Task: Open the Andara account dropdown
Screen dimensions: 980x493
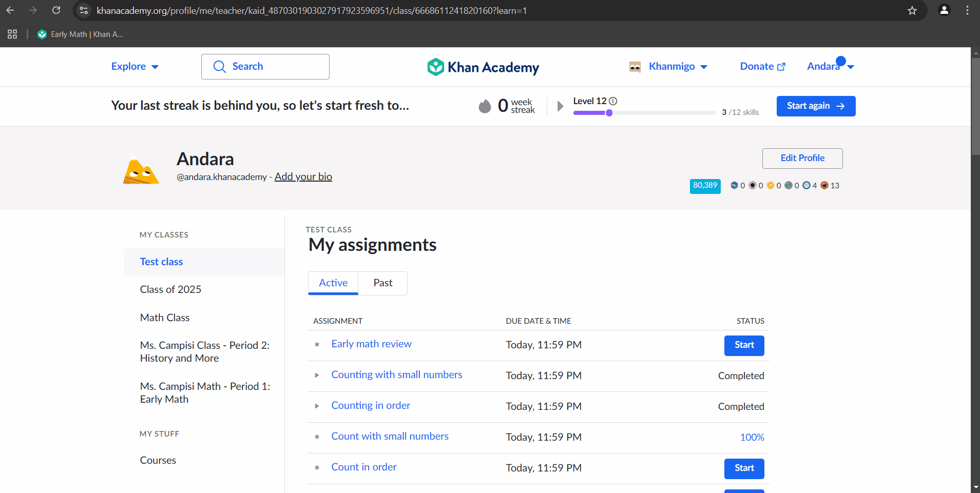Action: click(830, 67)
